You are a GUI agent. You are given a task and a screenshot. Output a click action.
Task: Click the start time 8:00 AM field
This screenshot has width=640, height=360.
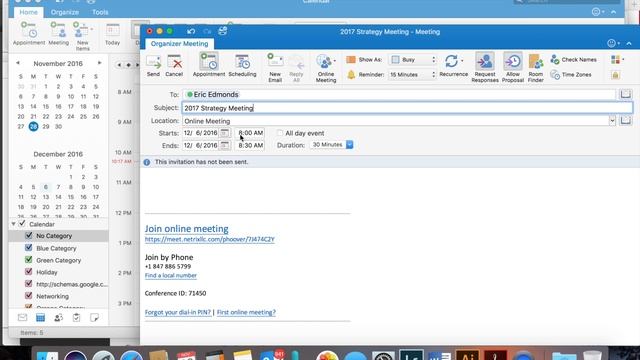(250, 133)
